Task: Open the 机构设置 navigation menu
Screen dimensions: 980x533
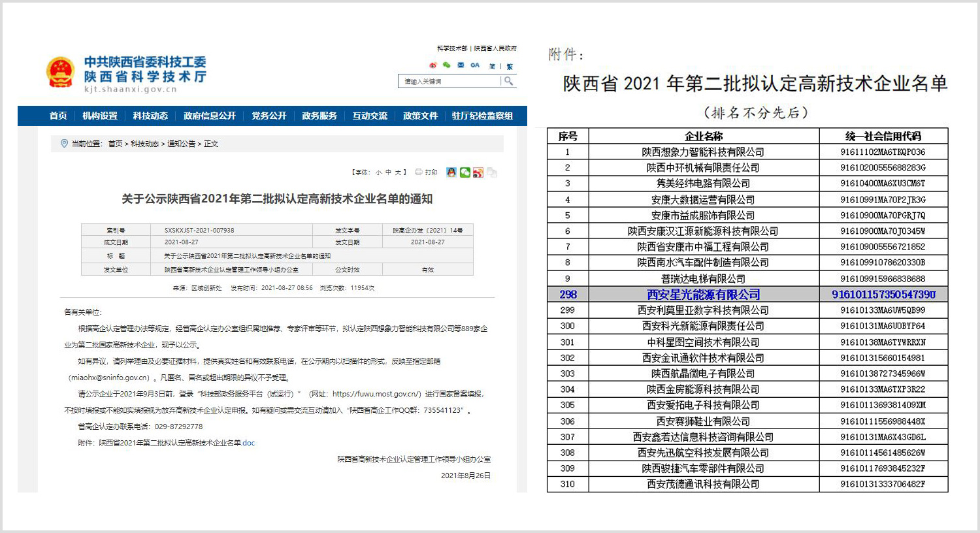Action: (100, 116)
